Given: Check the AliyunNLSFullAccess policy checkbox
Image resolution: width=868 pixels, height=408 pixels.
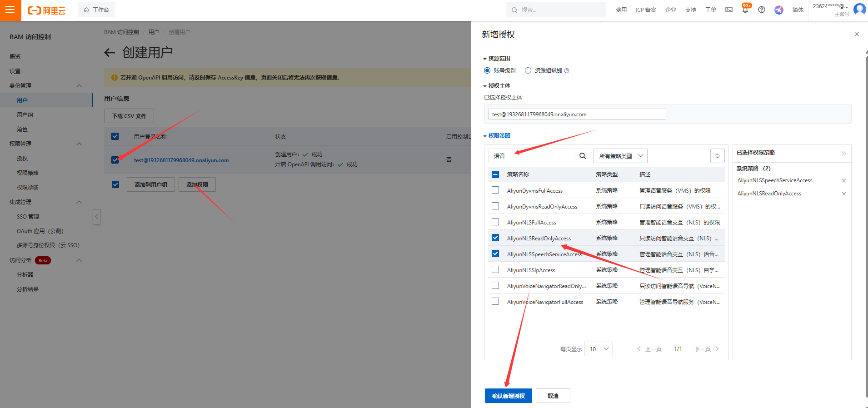Looking at the screenshot, I should pos(495,222).
